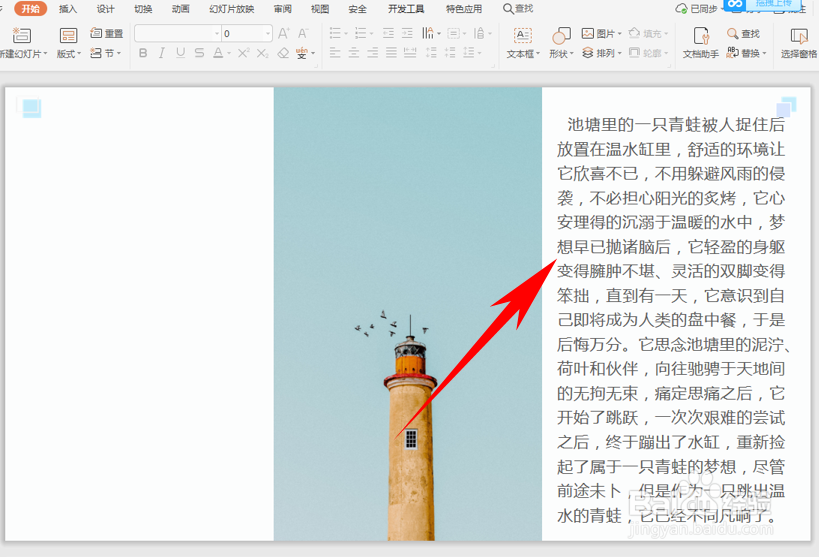819x557 pixels.
Task: Click the Numbered list icon
Action: (360, 33)
